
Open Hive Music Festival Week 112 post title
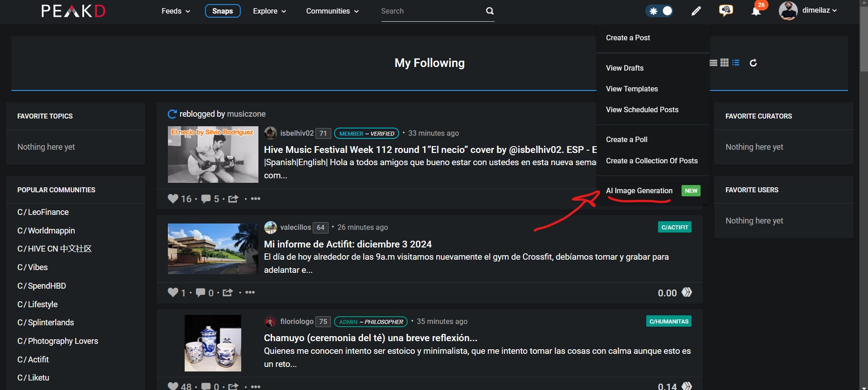coord(430,149)
